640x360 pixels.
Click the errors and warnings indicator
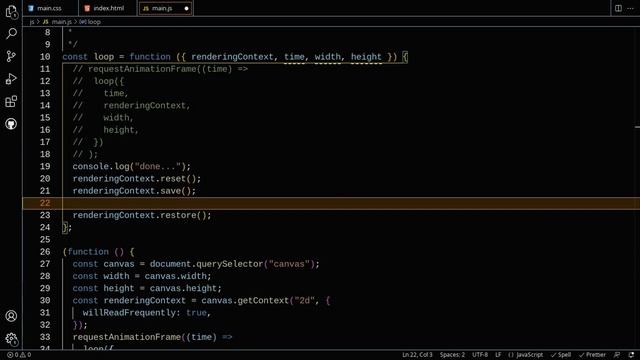[19, 355]
